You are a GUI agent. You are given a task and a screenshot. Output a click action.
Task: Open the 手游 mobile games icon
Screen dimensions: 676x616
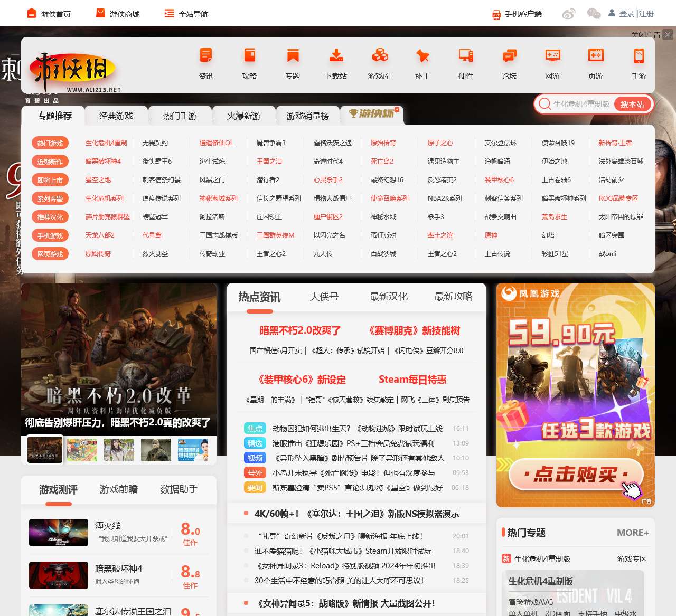tap(639, 55)
